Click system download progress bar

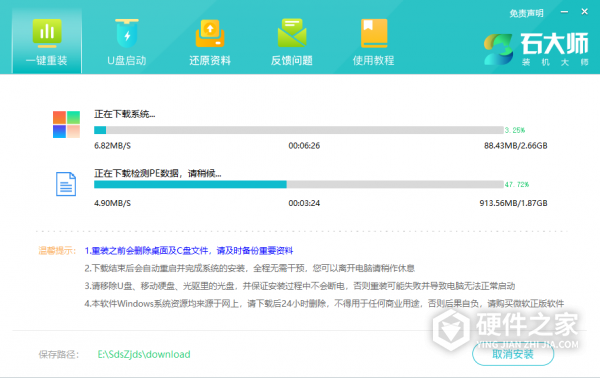click(299, 130)
